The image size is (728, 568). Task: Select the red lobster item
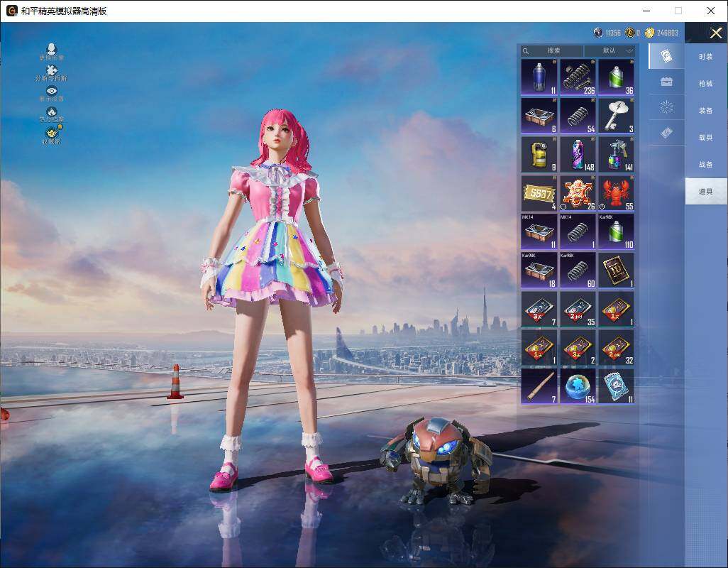point(616,193)
